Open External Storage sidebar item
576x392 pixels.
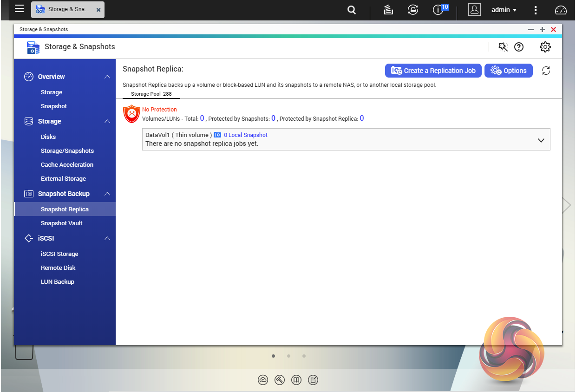(63, 179)
